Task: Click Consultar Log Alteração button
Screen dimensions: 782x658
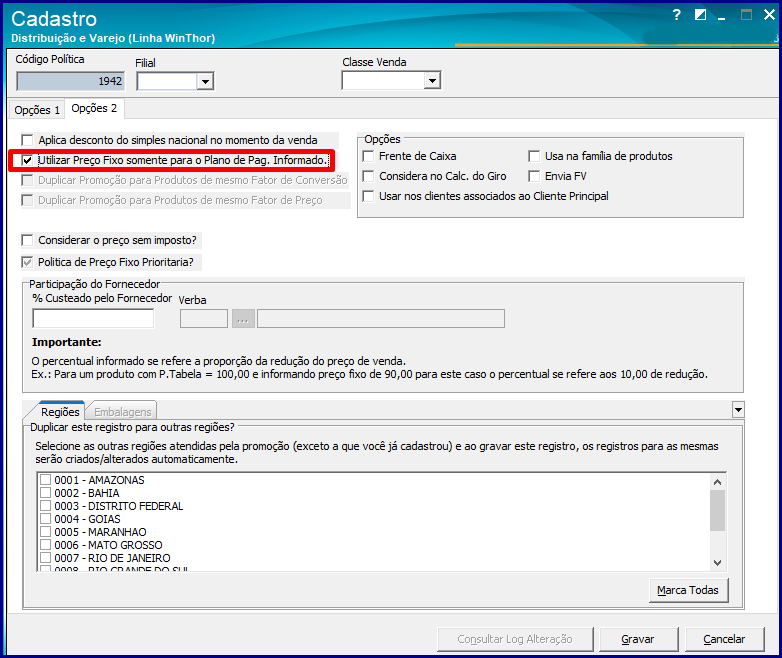Action: point(515,639)
